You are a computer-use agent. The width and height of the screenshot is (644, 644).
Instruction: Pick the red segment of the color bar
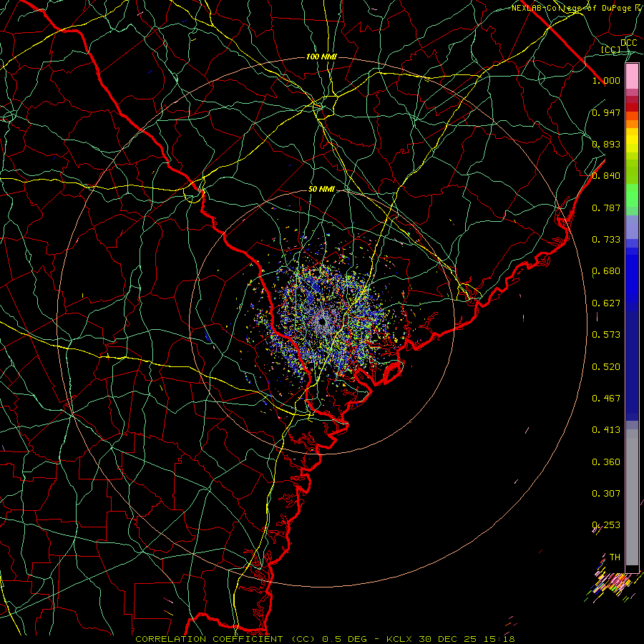coord(632,107)
